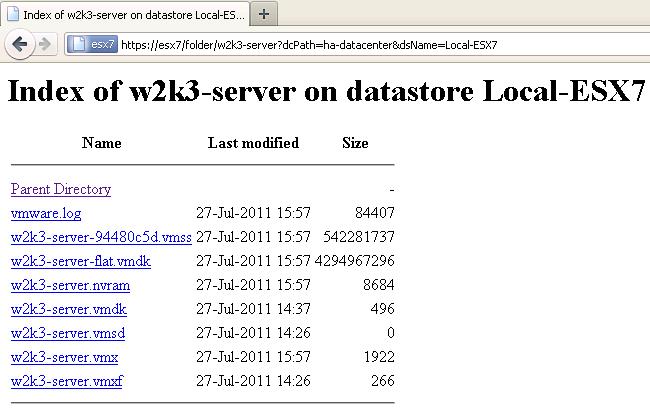Click the modified date of the .vmss file
The image size is (650, 411).
(x=253, y=237)
